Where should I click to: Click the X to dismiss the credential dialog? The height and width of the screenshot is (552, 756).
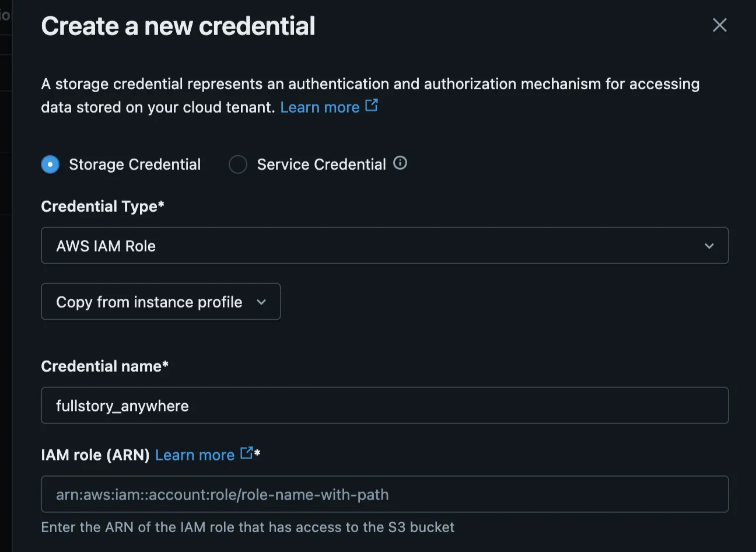tap(719, 25)
